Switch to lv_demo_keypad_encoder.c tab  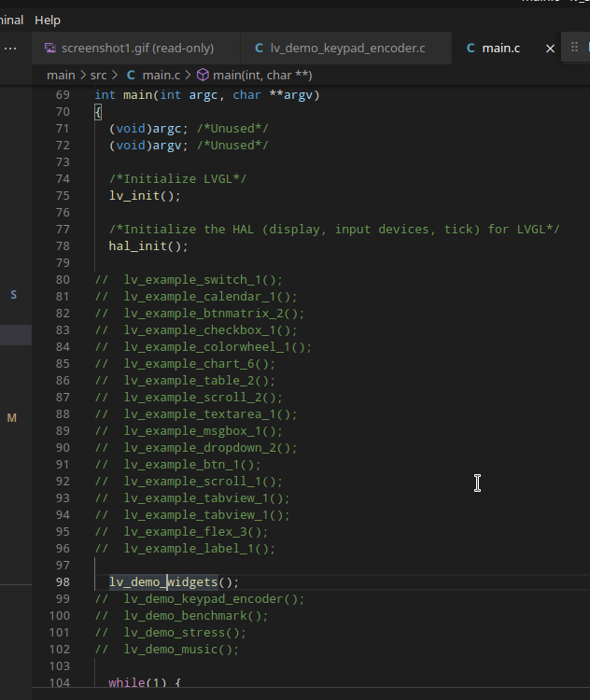pyautogui.click(x=346, y=49)
